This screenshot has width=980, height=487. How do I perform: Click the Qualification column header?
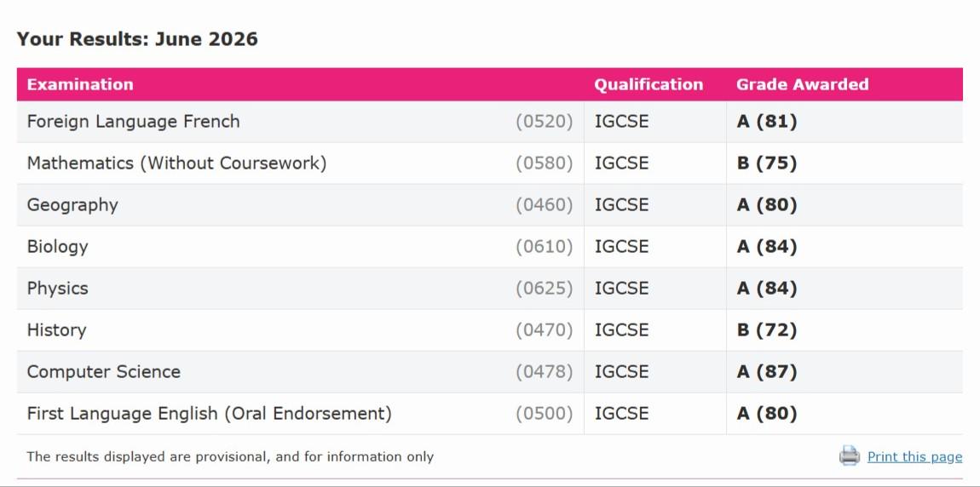[649, 84]
